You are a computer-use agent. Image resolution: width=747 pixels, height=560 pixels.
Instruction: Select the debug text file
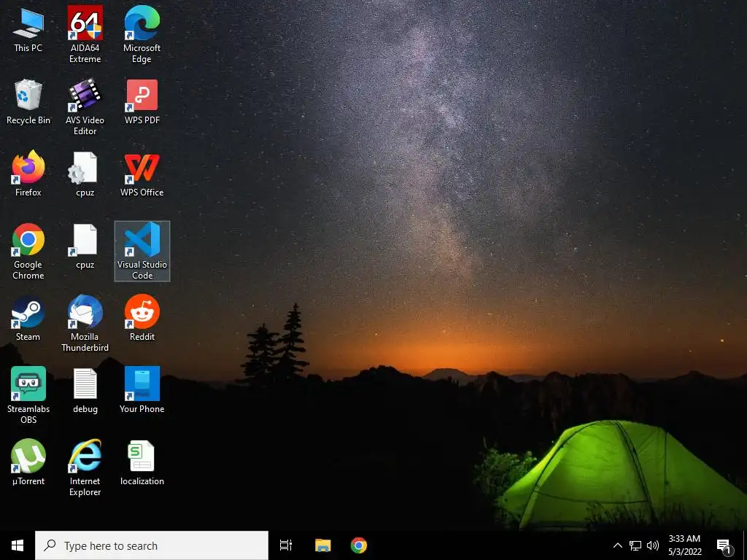point(85,391)
